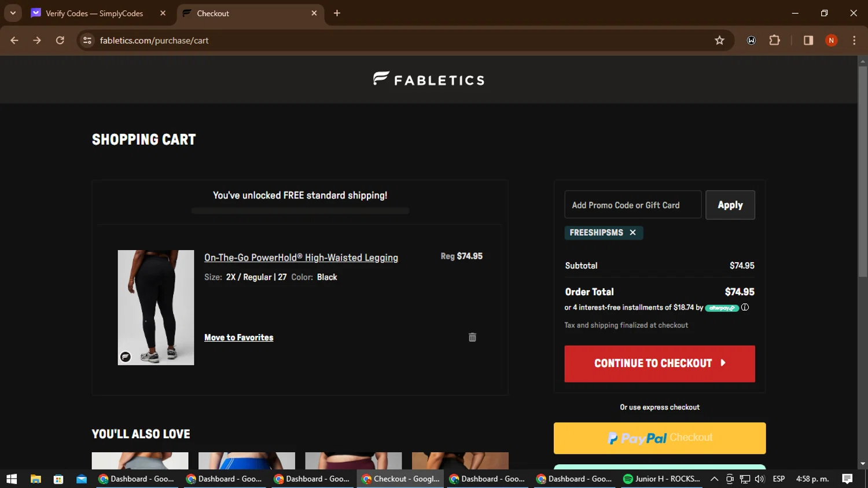The height and width of the screenshot is (488, 868).
Task: Open the blue item You'll Also Love thumbnail
Action: click(247, 461)
